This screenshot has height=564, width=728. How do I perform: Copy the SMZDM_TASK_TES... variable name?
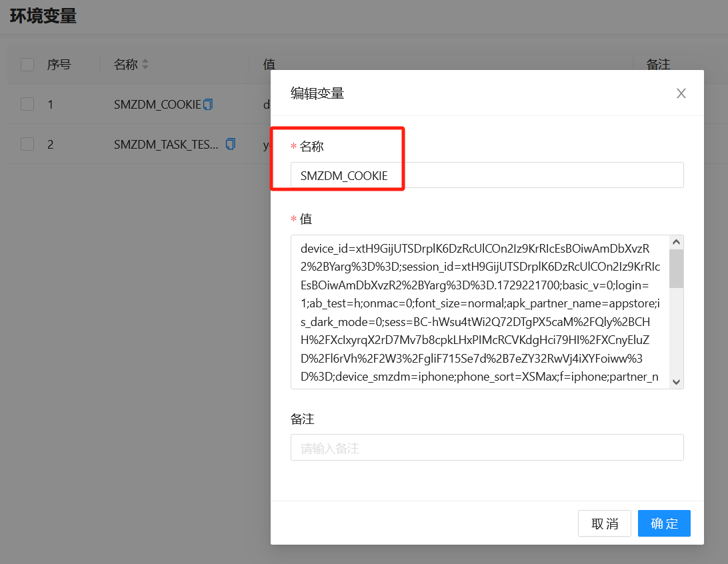[230, 145]
